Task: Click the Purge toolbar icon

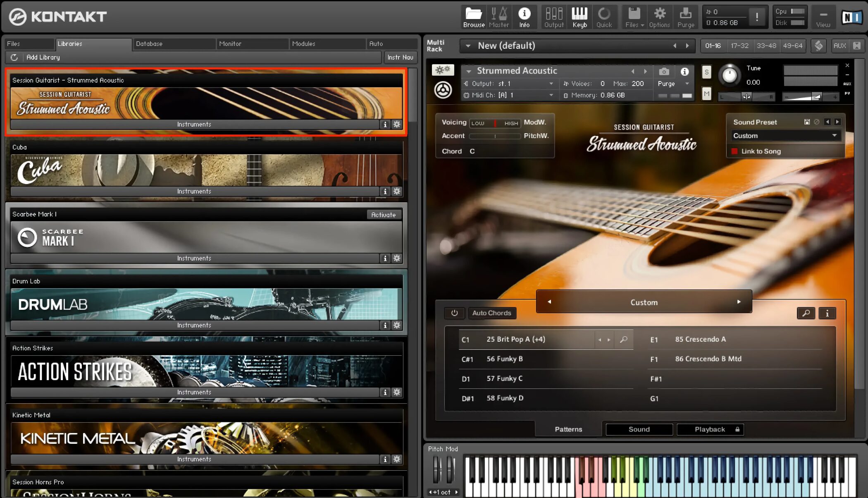Action: tap(686, 17)
